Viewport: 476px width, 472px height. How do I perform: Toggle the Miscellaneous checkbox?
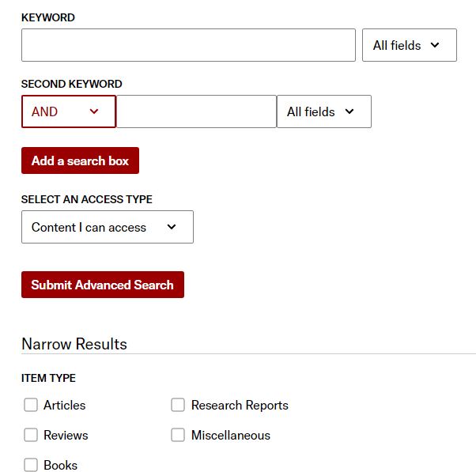[178, 435]
